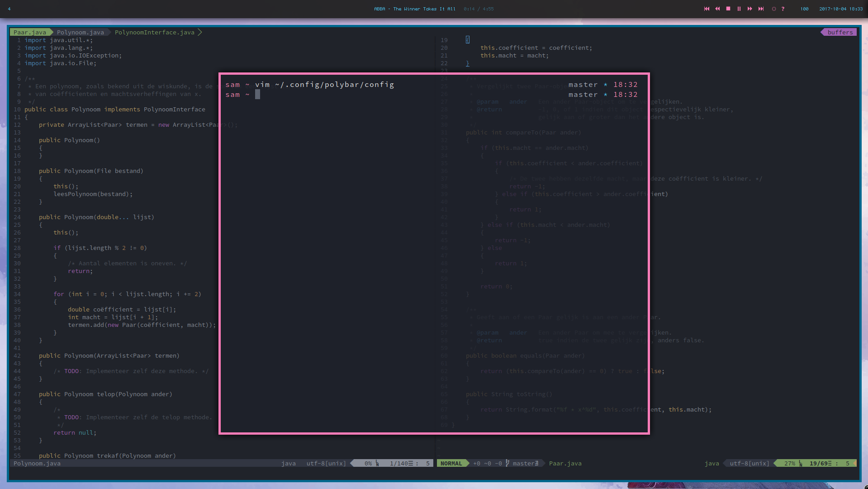Click the fast-forward (seek forward) icon
Screen dimensions: 868x489
click(750, 9)
